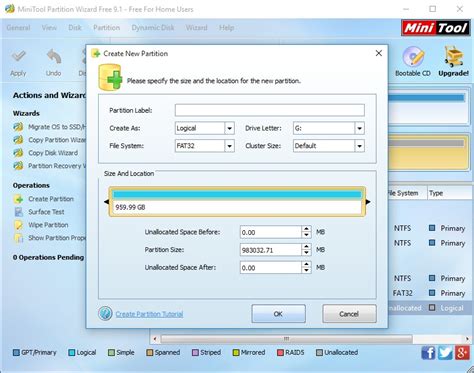474x373 pixels.
Task: Close the Create New Partition dialog
Action: [x=379, y=53]
